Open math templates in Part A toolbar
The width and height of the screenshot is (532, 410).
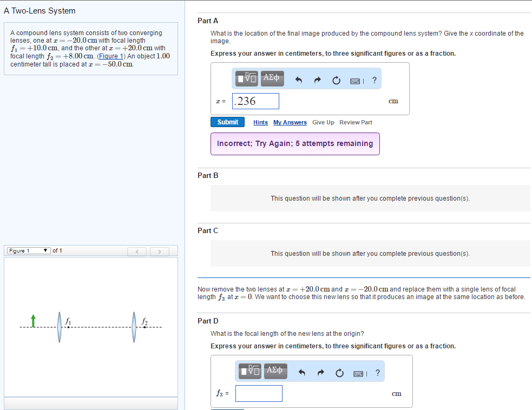[x=247, y=78]
